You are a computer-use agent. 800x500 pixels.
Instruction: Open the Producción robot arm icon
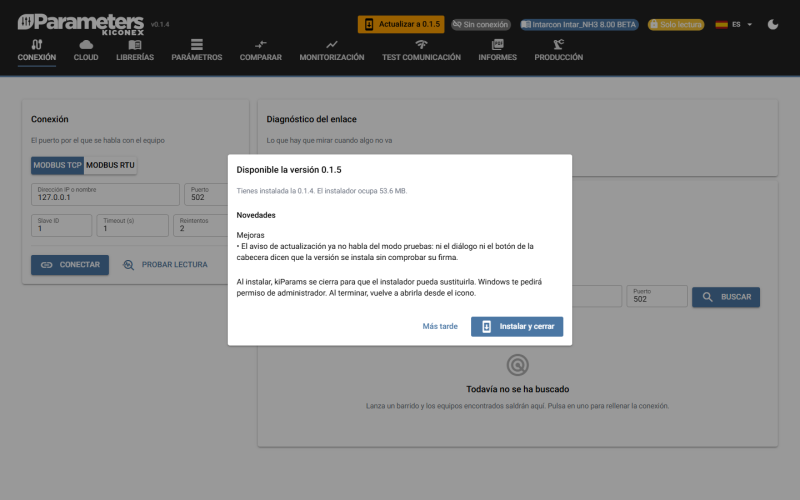click(x=559, y=44)
